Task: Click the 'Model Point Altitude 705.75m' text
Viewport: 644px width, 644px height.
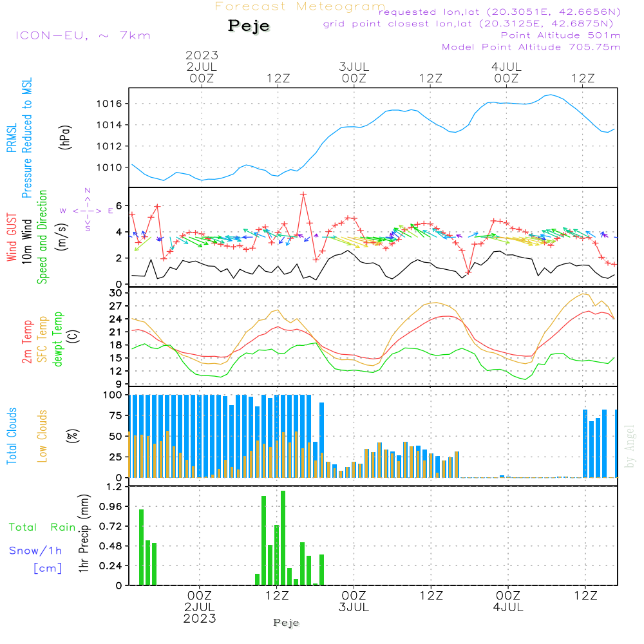Action: (x=531, y=47)
